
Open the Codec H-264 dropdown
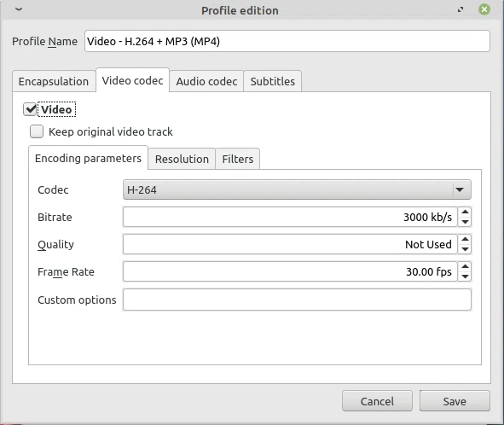point(297,189)
